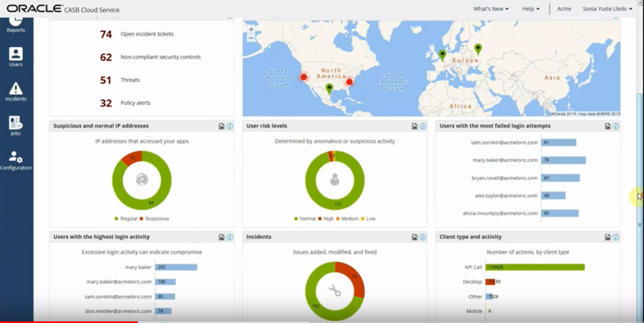Export the highest login activity chart

click(x=222, y=237)
